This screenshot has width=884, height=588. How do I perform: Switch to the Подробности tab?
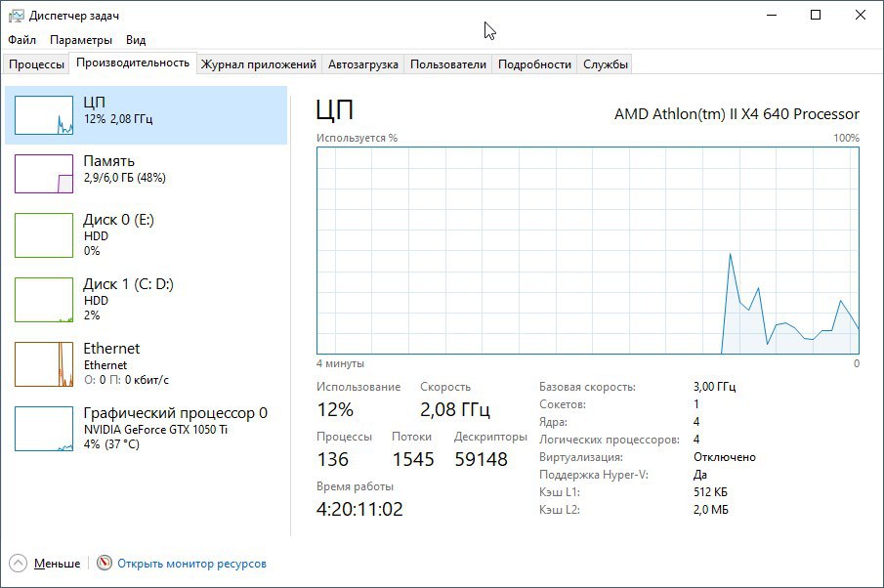coord(534,64)
